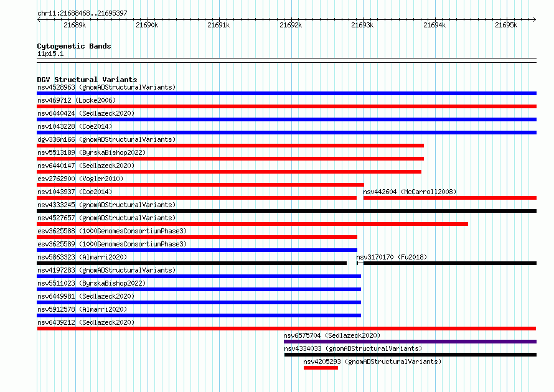
Task: Click the red bar under esv2762900
Action: pyautogui.click(x=200, y=185)
